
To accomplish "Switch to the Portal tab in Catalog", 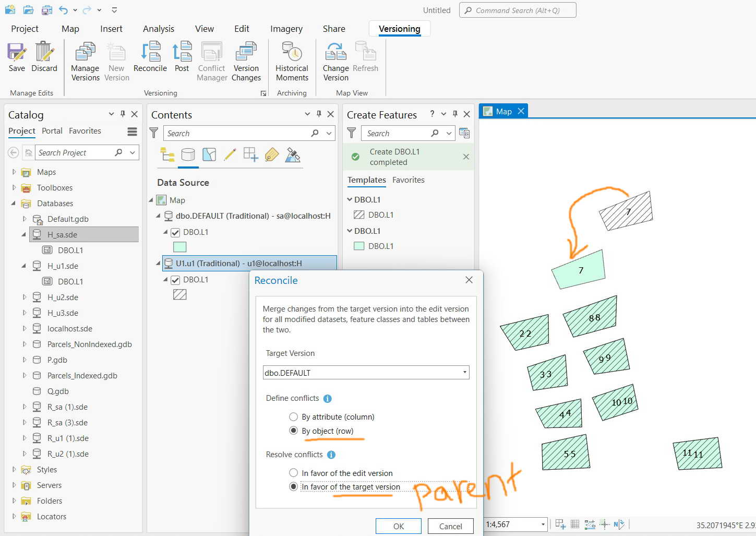I will tap(52, 131).
